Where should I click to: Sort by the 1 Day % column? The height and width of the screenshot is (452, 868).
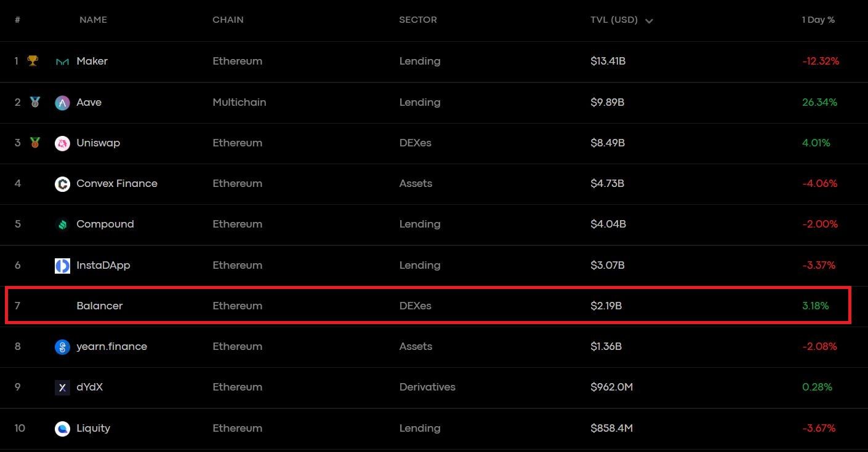click(818, 20)
